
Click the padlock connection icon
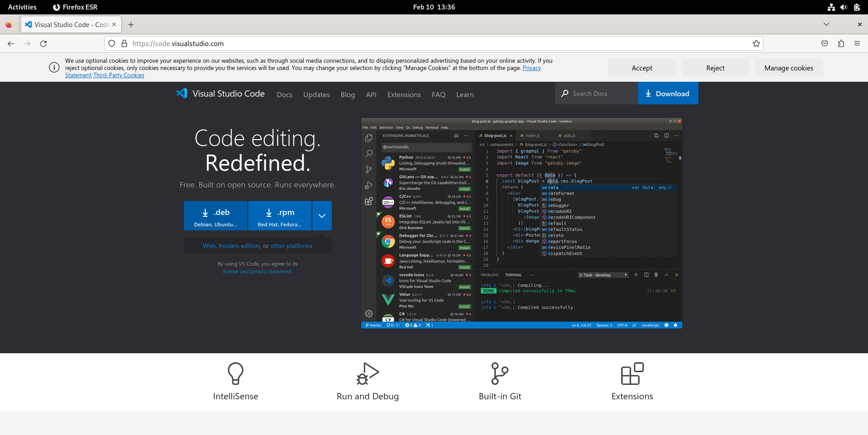pos(124,44)
